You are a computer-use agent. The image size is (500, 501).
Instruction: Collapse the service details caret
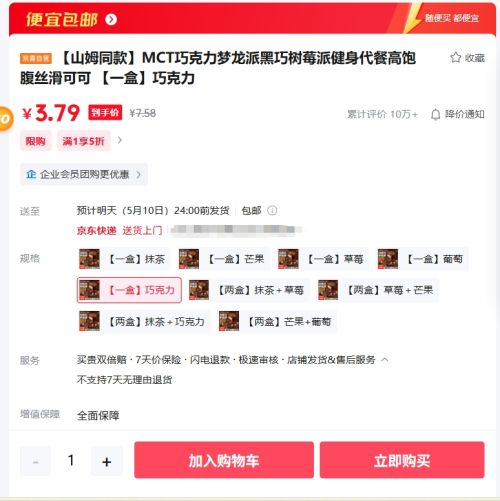coord(385,360)
